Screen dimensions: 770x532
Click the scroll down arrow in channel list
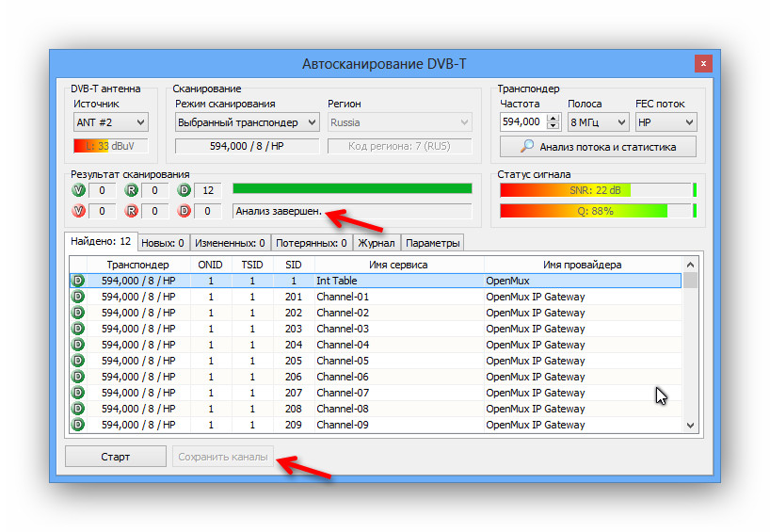point(691,426)
